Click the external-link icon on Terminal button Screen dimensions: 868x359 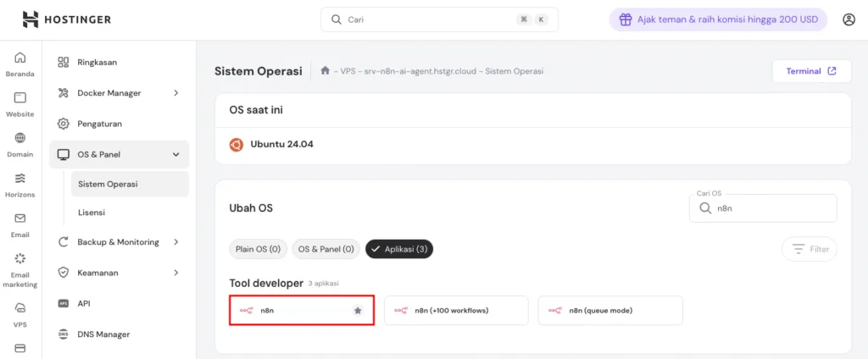(832, 71)
